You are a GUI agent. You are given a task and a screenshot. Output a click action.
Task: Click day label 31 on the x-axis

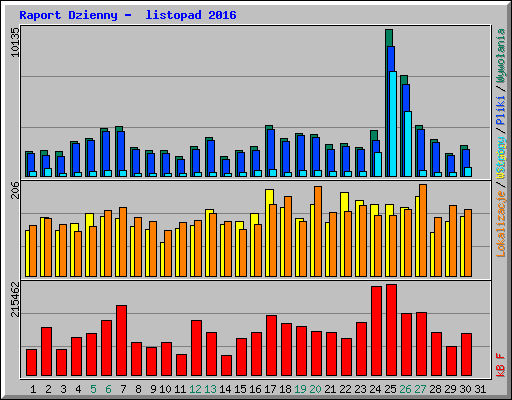(480, 389)
